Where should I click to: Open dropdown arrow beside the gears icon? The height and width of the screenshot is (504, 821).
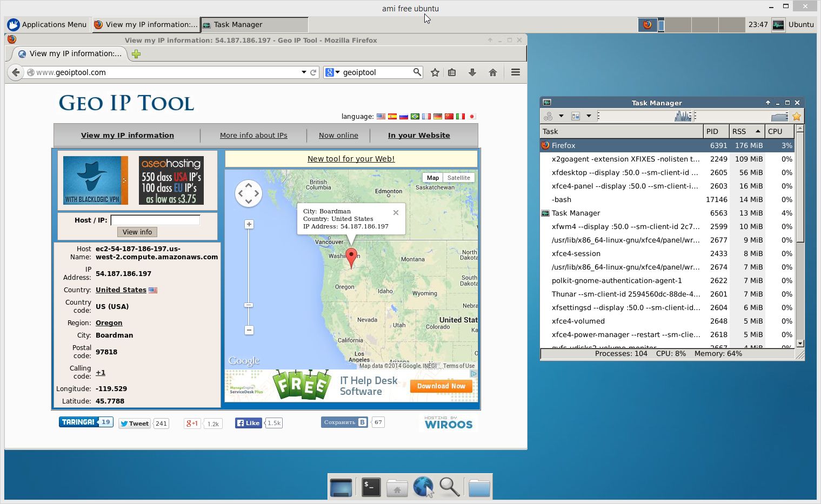[x=561, y=116]
